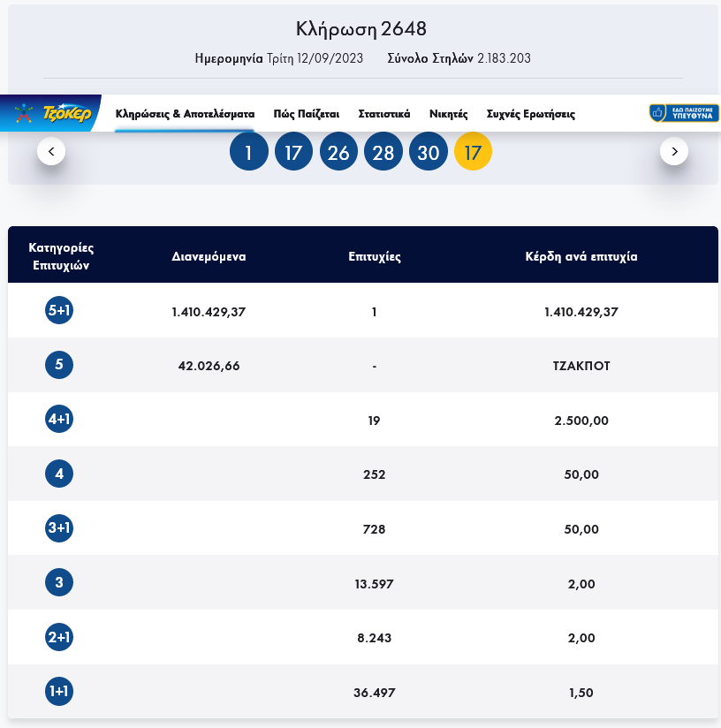This screenshot has width=721, height=728.
Task: Open the Στατιστικά menu item
Action: (x=383, y=114)
